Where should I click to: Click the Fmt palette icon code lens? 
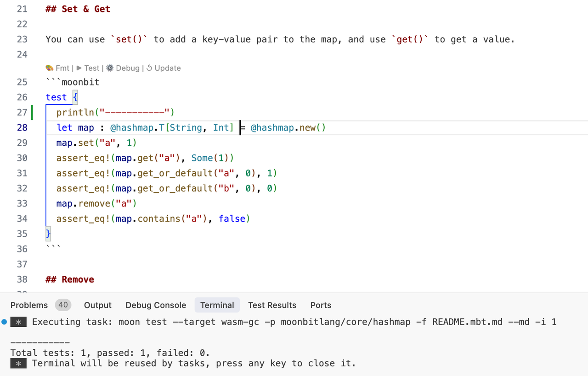[x=50, y=68]
